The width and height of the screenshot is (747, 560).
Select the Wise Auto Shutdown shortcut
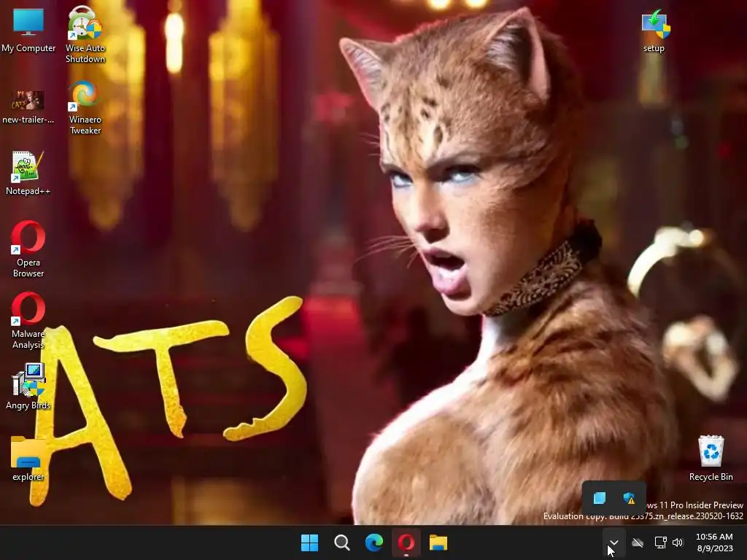[85, 34]
